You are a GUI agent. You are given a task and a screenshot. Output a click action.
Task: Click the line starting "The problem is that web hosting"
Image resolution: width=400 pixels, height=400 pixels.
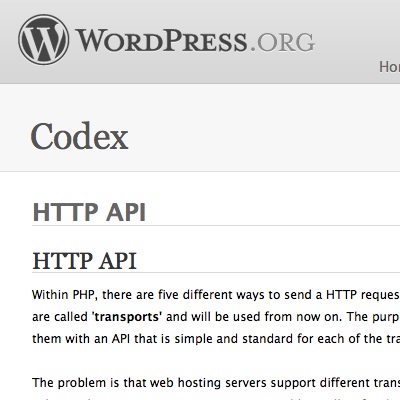point(216,383)
